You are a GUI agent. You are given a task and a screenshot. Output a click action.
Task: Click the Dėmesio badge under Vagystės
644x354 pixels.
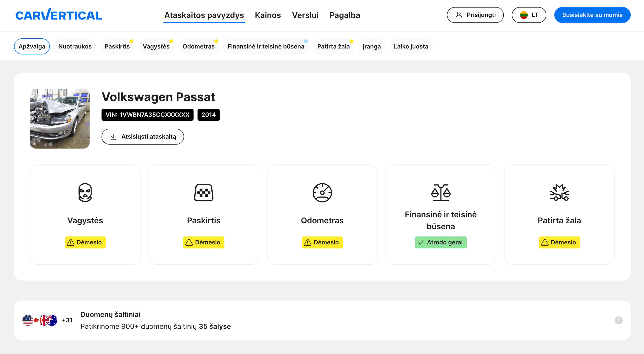coord(85,242)
